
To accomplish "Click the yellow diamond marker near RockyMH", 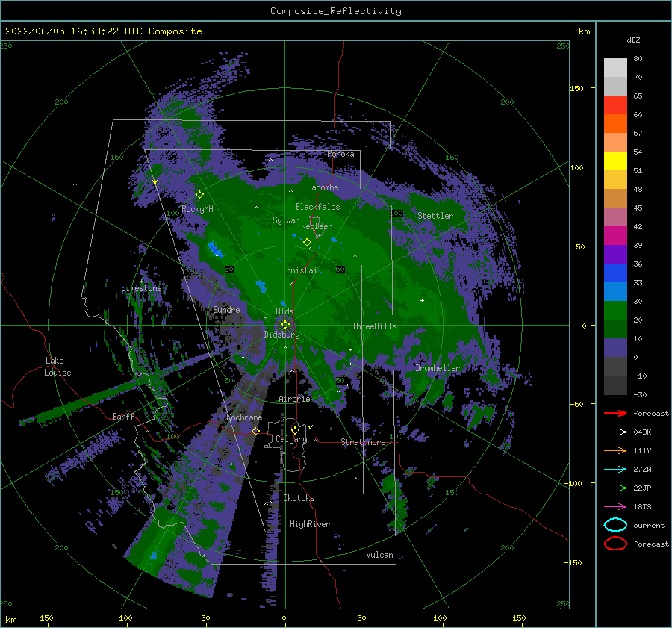I will click(199, 195).
